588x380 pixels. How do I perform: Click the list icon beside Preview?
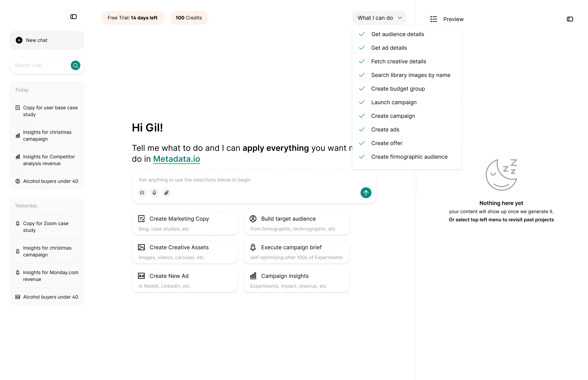[x=433, y=19]
